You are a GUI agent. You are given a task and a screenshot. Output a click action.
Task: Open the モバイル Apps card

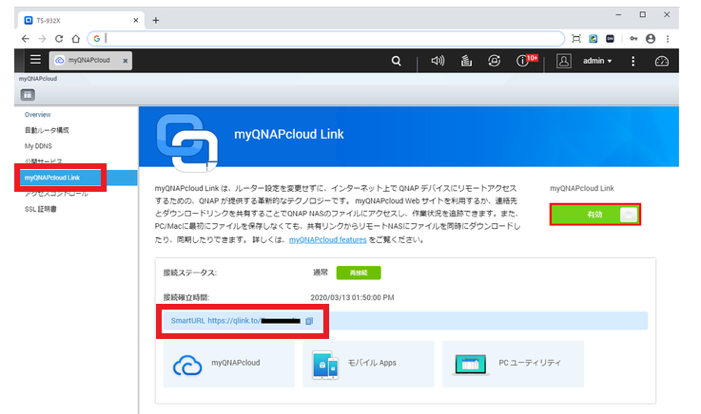point(368,364)
